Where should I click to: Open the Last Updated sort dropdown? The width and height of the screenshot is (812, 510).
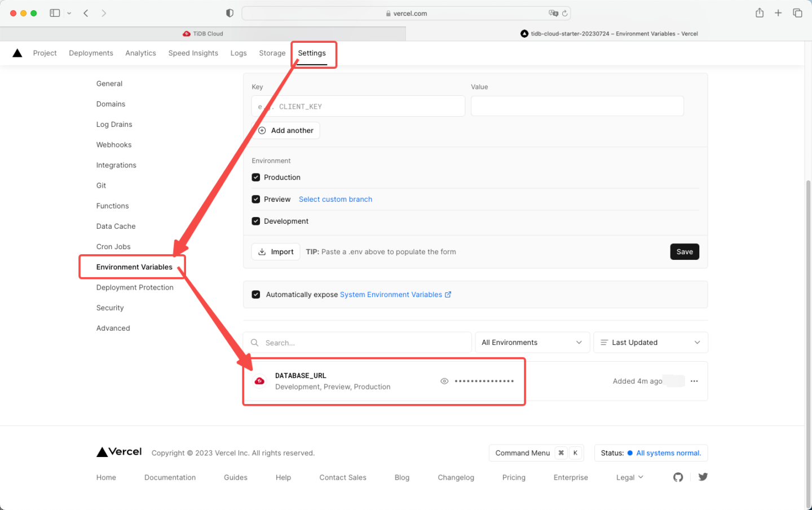click(650, 342)
